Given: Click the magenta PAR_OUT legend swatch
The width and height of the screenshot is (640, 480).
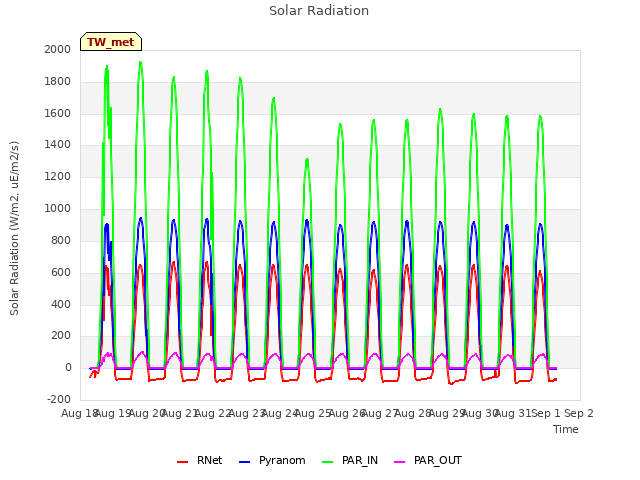Looking at the screenshot, I should (x=400, y=462).
